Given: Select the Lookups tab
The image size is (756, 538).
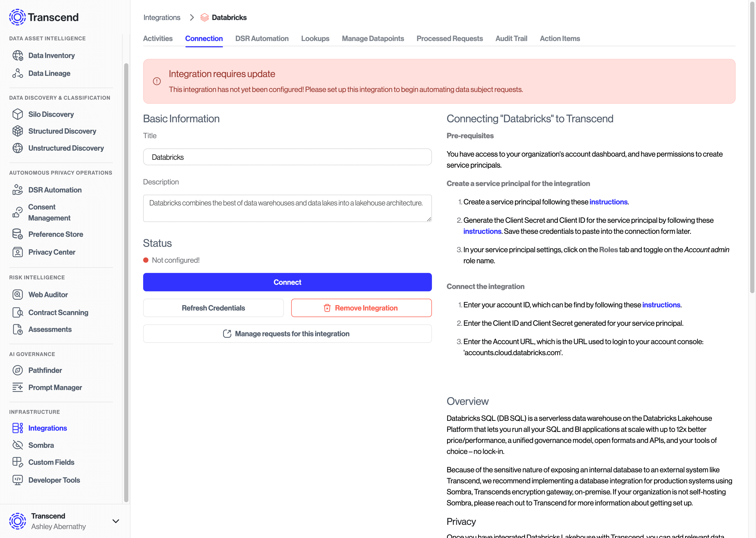Looking at the screenshot, I should [315, 38].
